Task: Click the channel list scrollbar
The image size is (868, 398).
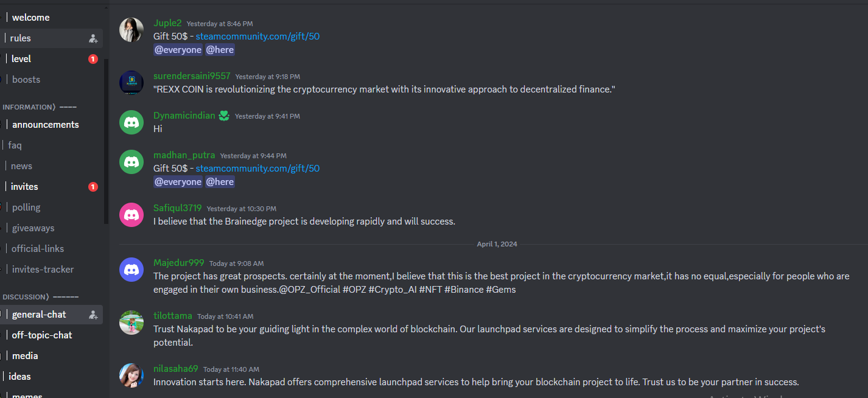Action: coord(107,141)
